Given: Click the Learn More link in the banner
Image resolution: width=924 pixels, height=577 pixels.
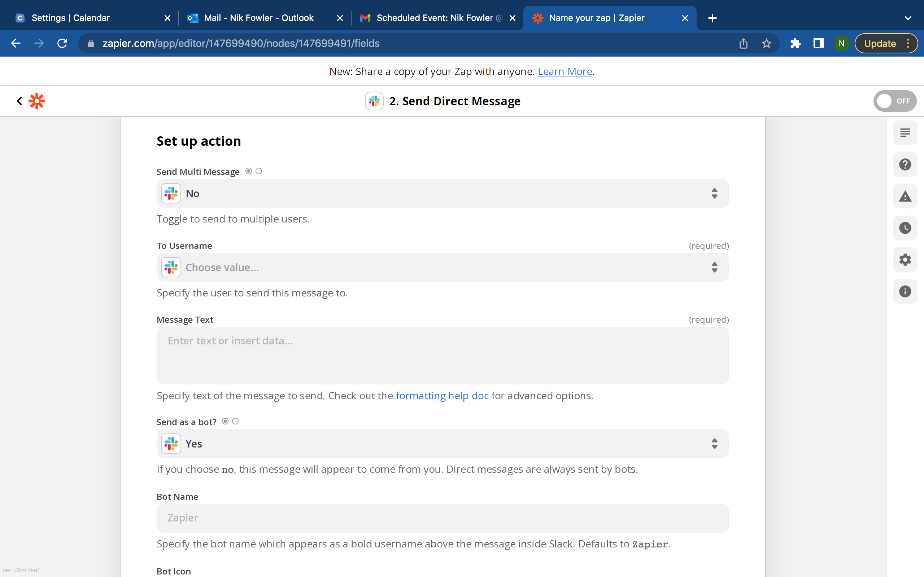Looking at the screenshot, I should (565, 71).
